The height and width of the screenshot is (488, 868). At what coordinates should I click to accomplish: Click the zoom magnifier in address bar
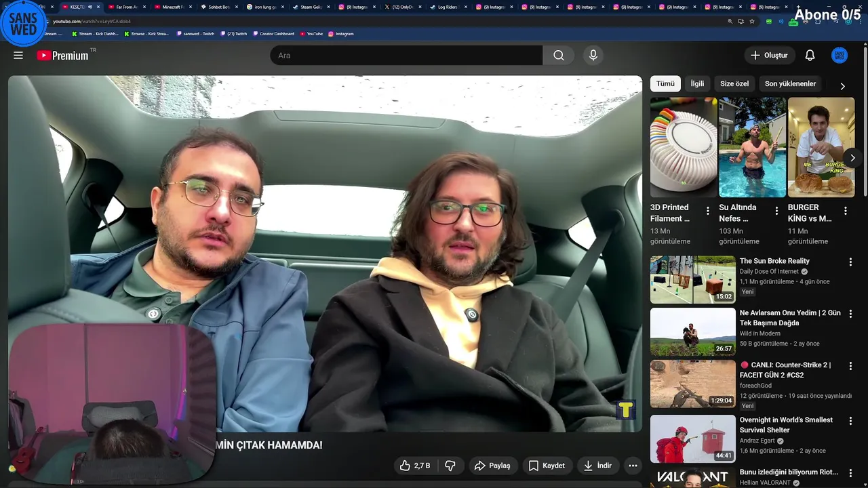tap(730, 21)
